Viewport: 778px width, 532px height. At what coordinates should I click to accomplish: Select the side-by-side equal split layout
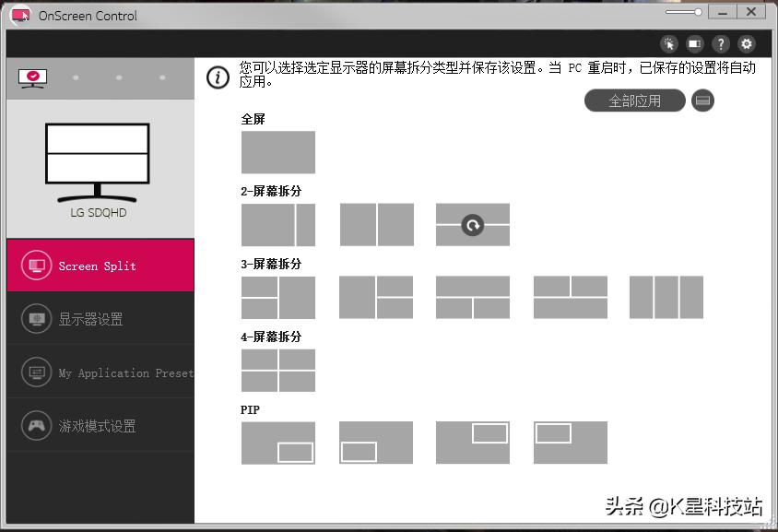coord(375,224)
